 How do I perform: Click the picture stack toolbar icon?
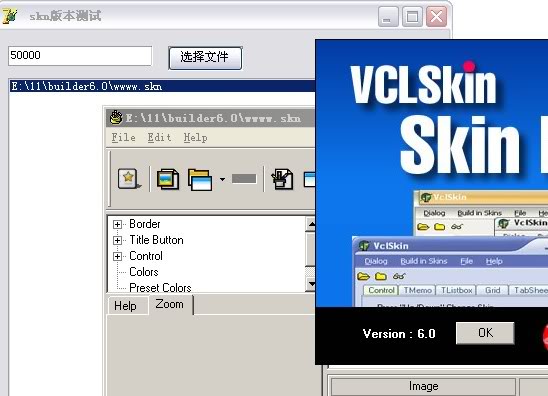tap(168, 179)
